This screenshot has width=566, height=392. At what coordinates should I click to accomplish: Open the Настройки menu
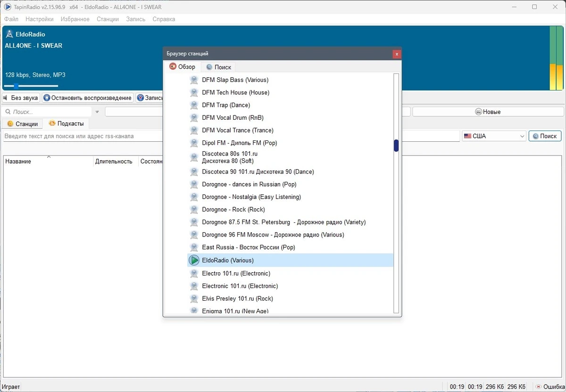click(40, 19)
